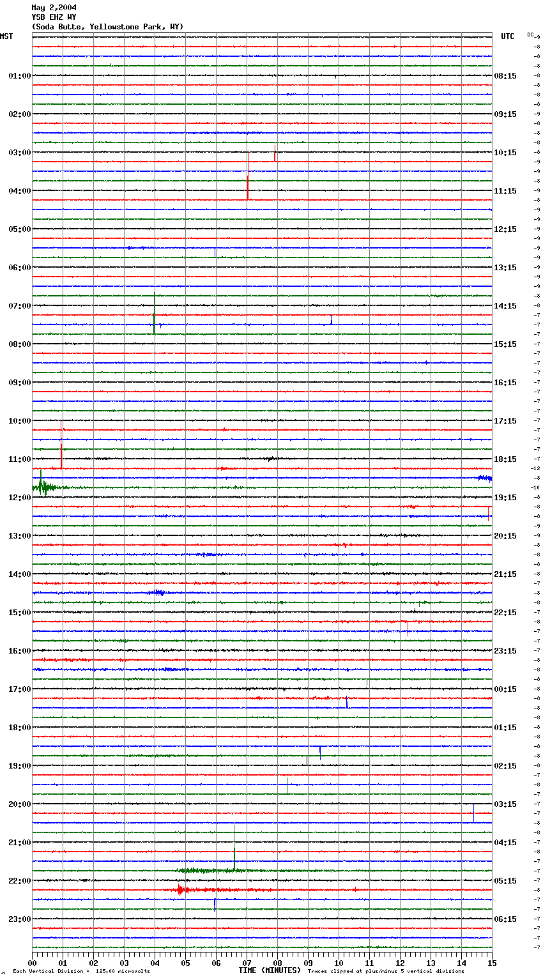Click the tall red spike near 04:00 row
The height and width of the screenshot is (980, 543).
[248, 176]
